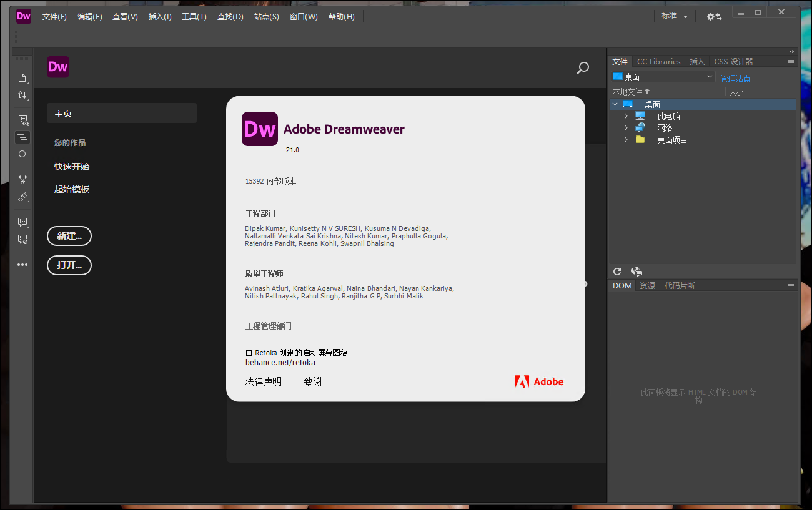Image resolution: width=812 pixels, height=510 pixels.
Task: Click the 法律声明 link in About dialog
Action: point(263,382)
